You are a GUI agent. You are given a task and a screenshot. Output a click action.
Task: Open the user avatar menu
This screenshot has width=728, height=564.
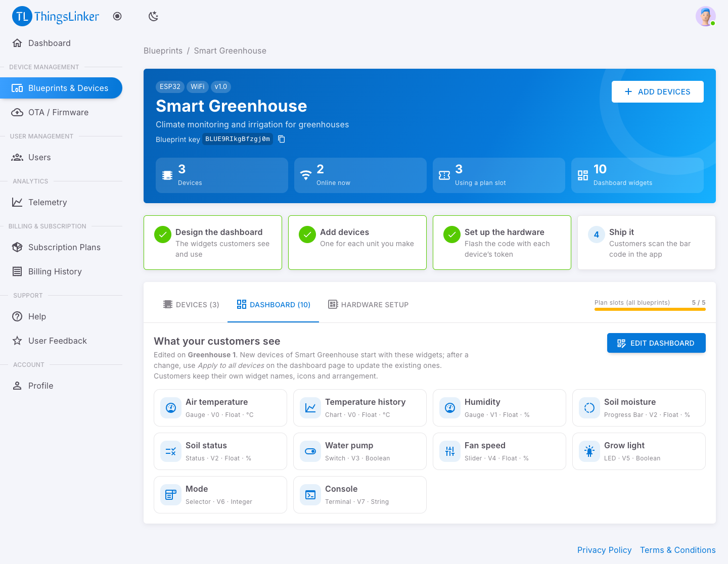tap(705, 16)
